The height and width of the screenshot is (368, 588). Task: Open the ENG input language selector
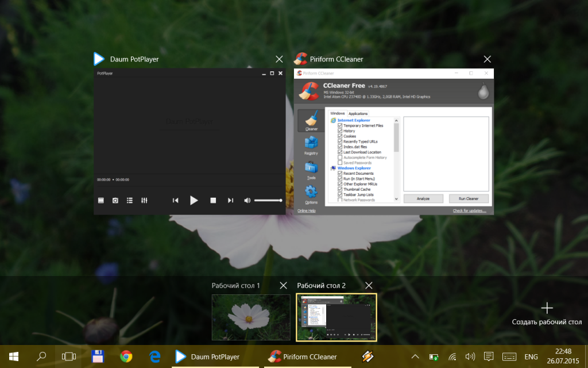tap(532, 356)
